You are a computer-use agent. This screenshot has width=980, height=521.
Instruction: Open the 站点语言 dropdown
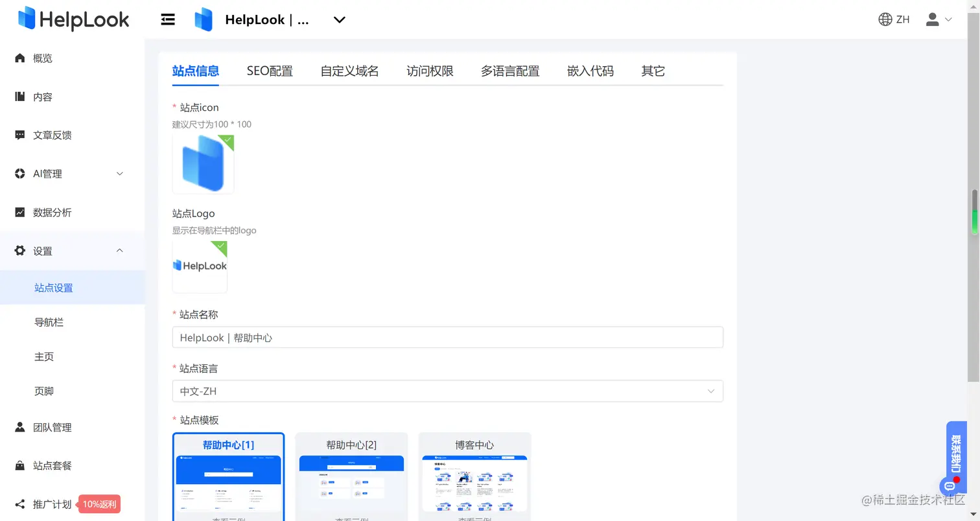pyautogui.click(x=448, y=391)
